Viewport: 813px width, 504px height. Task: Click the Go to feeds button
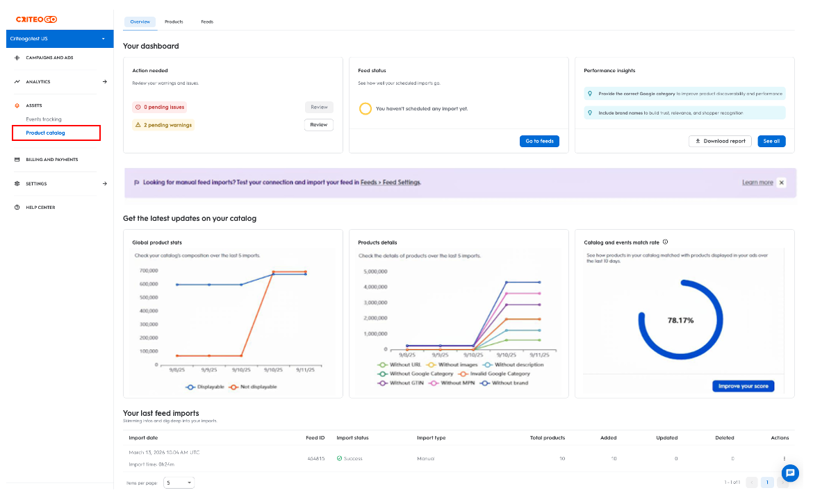[x=539, y=141]
